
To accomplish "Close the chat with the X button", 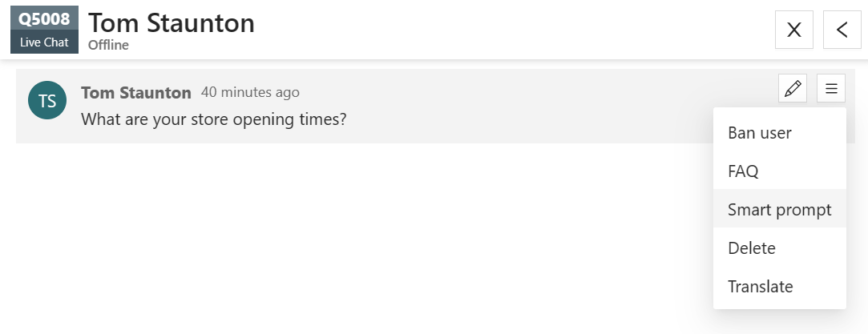I will 794,30.
